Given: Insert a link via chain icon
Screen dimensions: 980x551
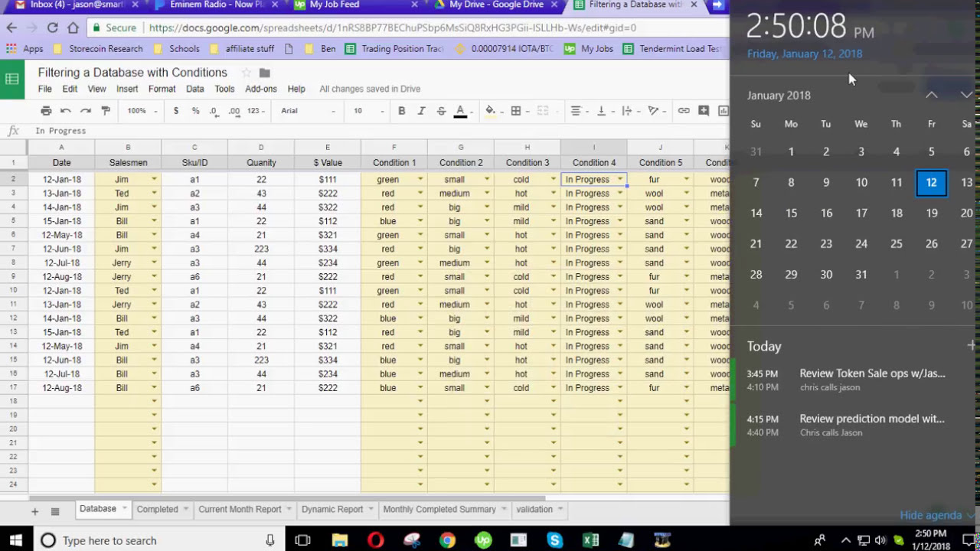Looking at the screenshot, I should point(684,111).
